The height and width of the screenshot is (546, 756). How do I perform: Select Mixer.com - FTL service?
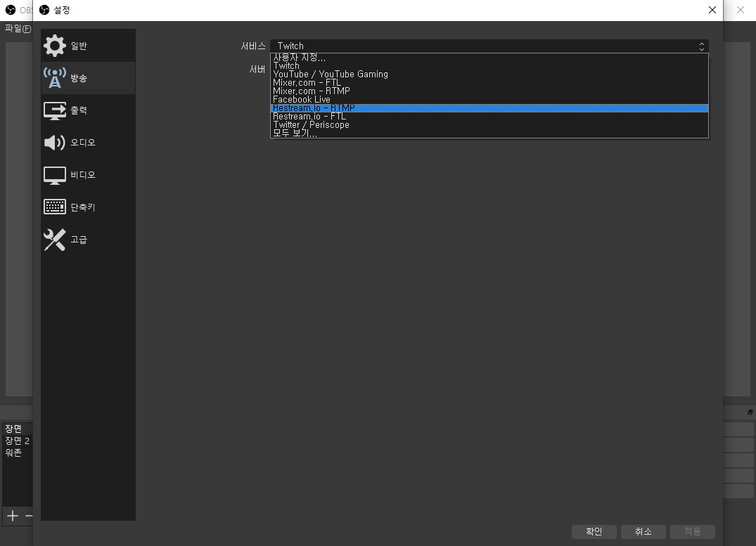click(x=489, y=83)
